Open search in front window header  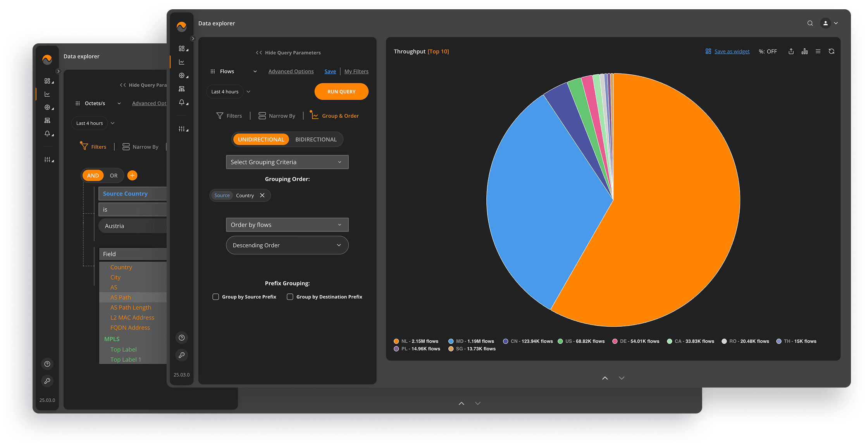click(810, 23)
